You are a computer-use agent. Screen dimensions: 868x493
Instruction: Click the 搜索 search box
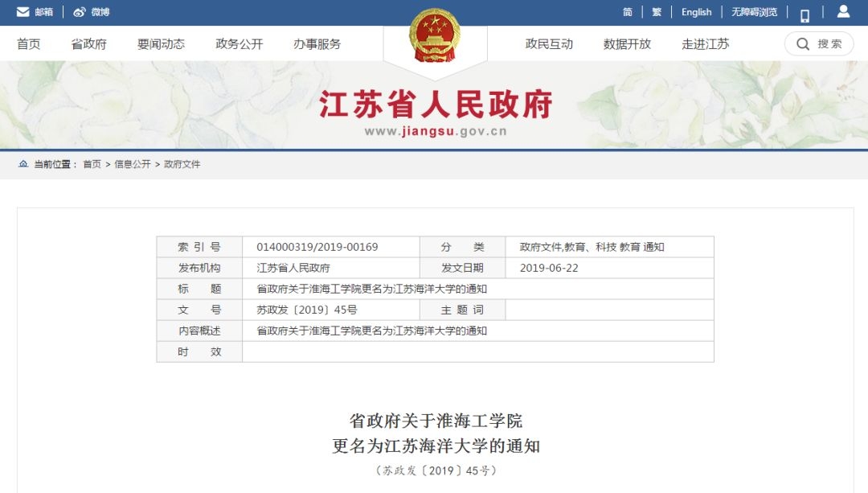(x=819, y=43)
